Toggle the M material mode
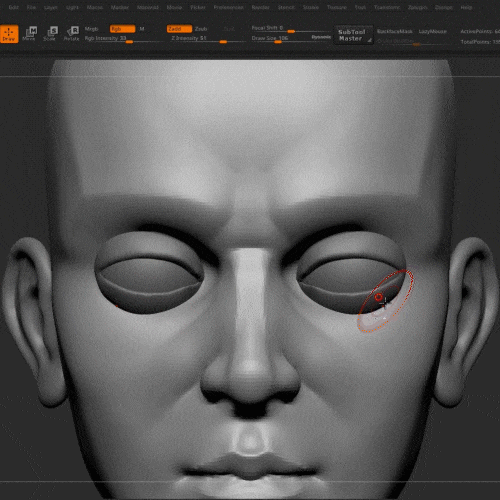 pyautogui.click(x=142, y=29)
